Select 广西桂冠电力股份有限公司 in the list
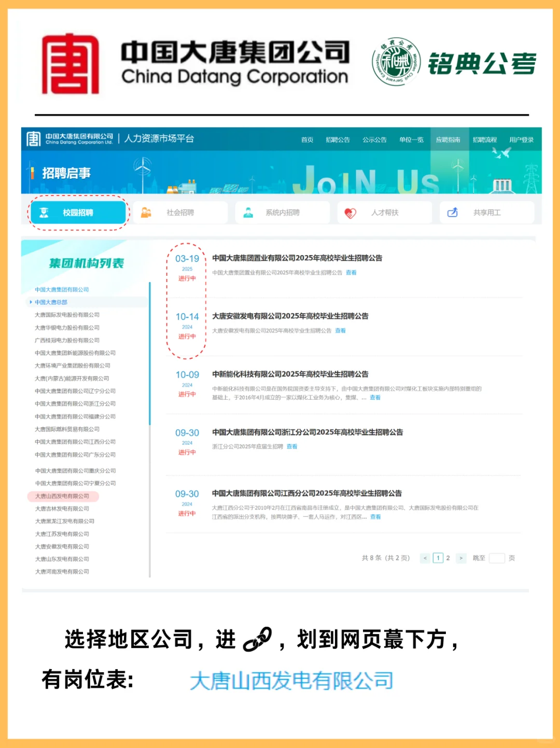The height and width of the screenshot is (748, 560). coord(67,341)
